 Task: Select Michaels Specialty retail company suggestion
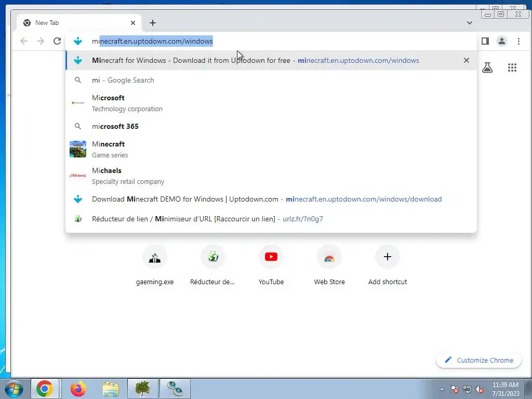point(271,176)
